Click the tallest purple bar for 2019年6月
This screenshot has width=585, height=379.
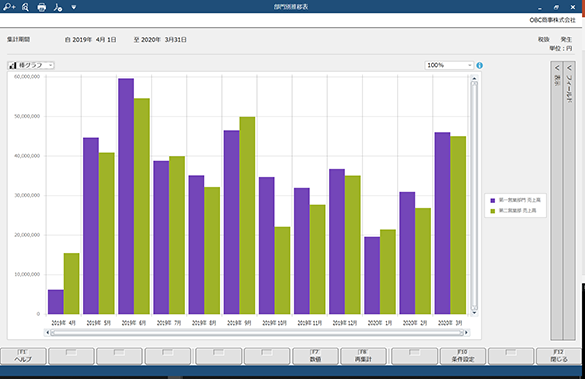coord(126,196)
